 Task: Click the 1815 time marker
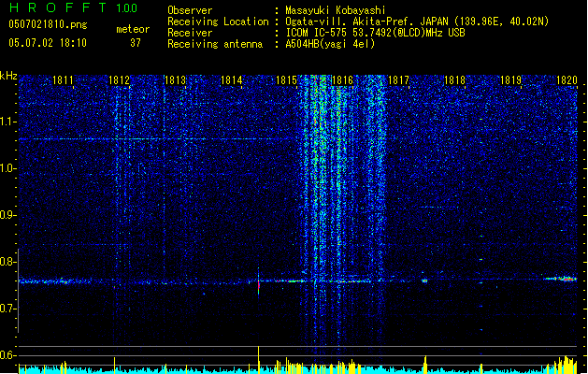tap(286, 79)
